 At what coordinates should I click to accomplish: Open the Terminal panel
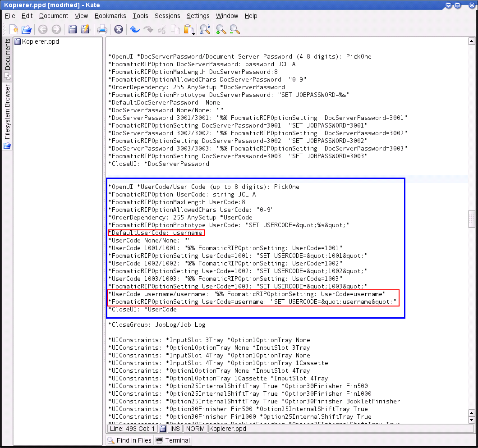(173, 440)
